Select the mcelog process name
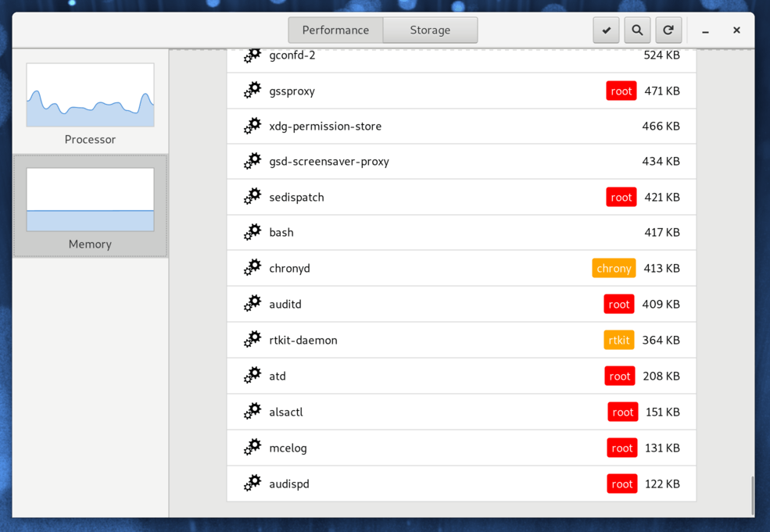Screen dimensions: 770x532 coord(288,448)
